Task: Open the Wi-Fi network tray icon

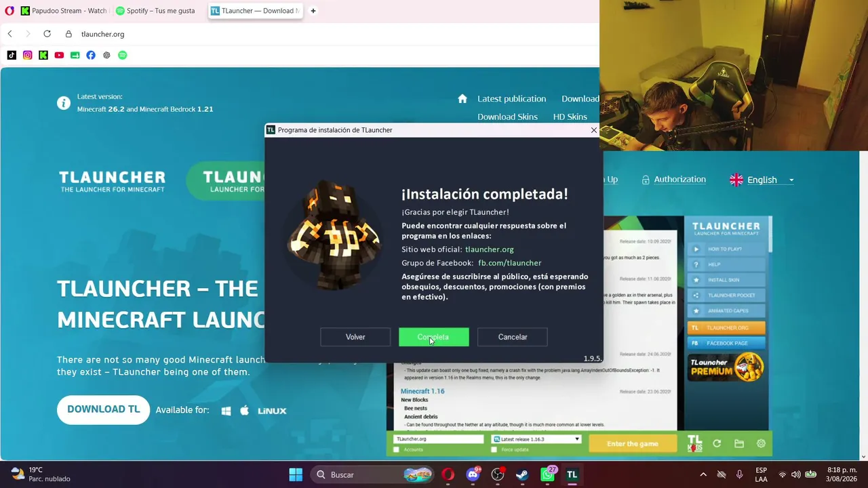Action: click(x=783, y=474)
